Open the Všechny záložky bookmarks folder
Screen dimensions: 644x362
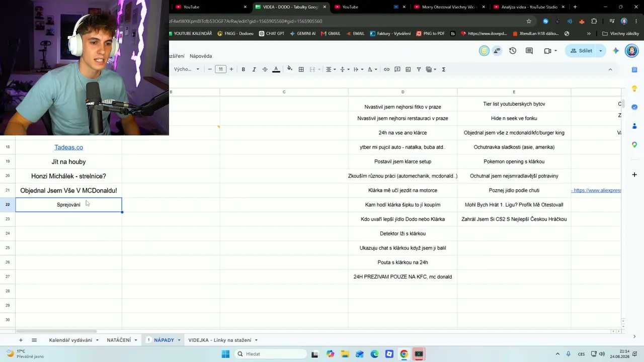620,34
